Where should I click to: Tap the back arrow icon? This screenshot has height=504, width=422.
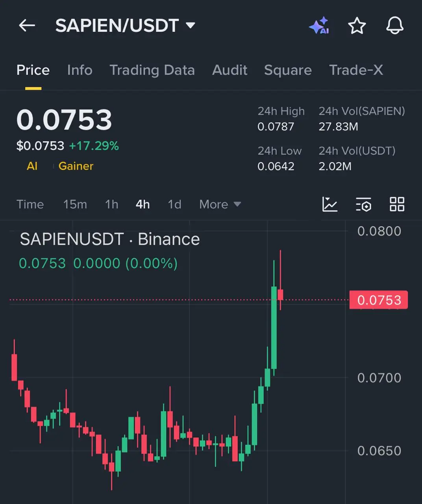tap(27, 26)
